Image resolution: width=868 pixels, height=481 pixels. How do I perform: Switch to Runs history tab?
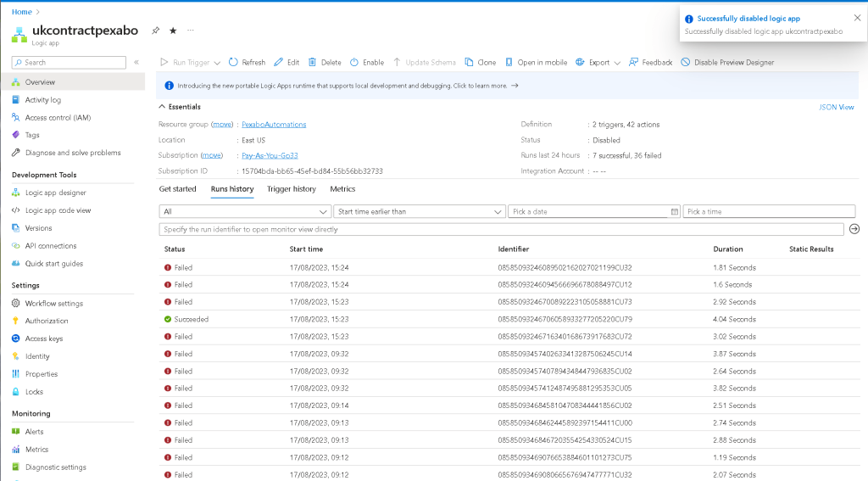232,189
